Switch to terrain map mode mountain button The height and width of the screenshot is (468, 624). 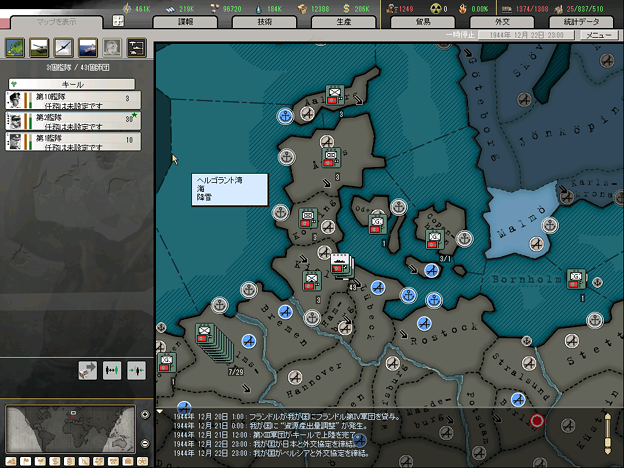point(11,461)
